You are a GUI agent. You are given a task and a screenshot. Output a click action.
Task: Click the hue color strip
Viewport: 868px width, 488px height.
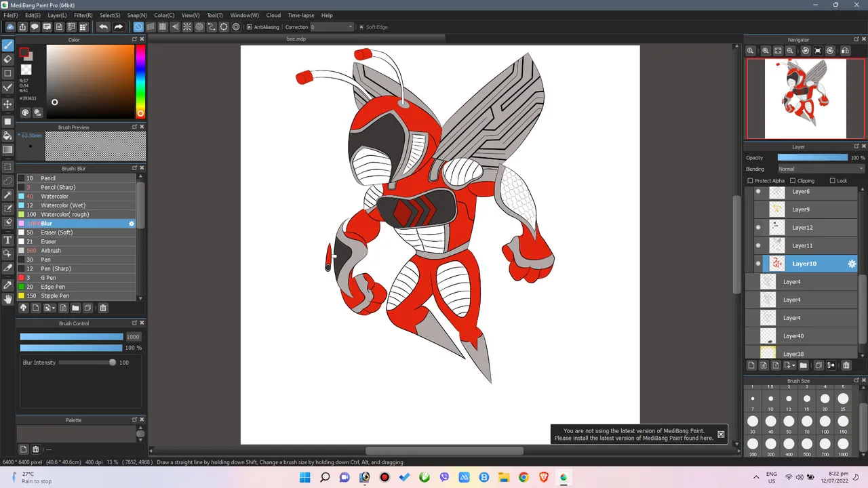[x=140, y=81]
